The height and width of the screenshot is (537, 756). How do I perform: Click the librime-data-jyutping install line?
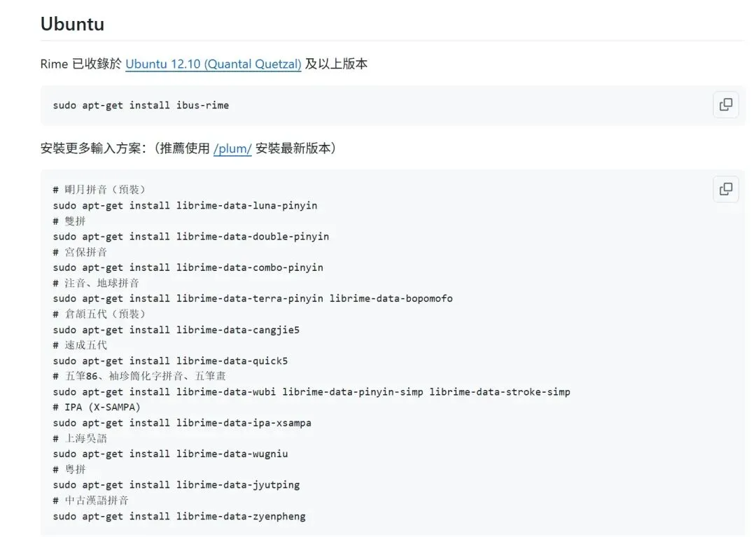click(x=176, y=484)
